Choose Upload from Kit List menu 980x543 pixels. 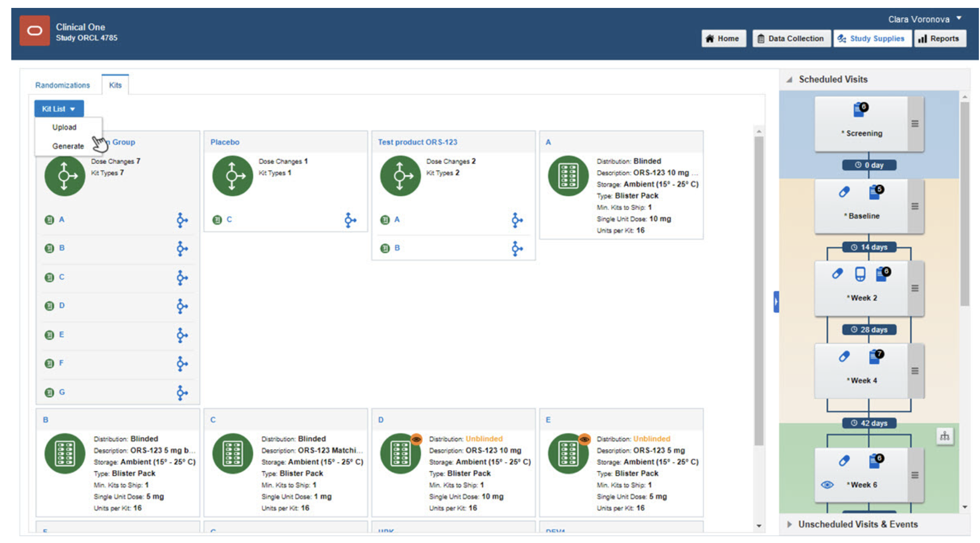click(x=64, y=127)
